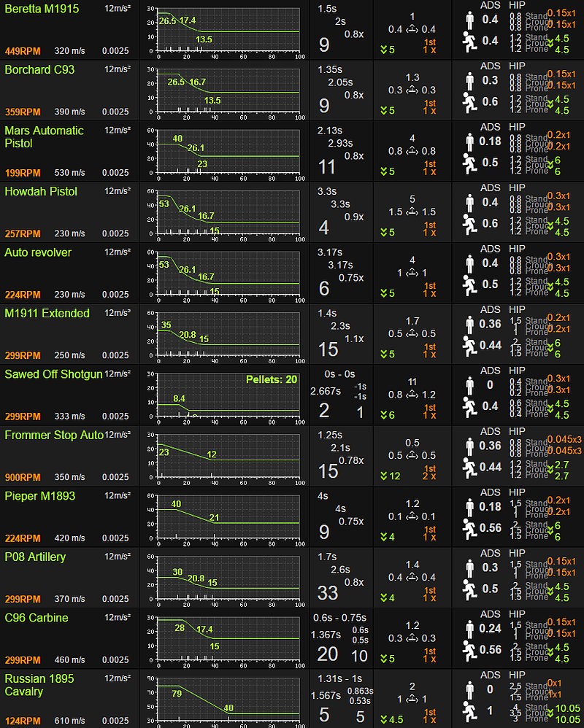Click the Pellets: 20 label
The height and width of the screenshot is (728, 584).
[272, 380]
